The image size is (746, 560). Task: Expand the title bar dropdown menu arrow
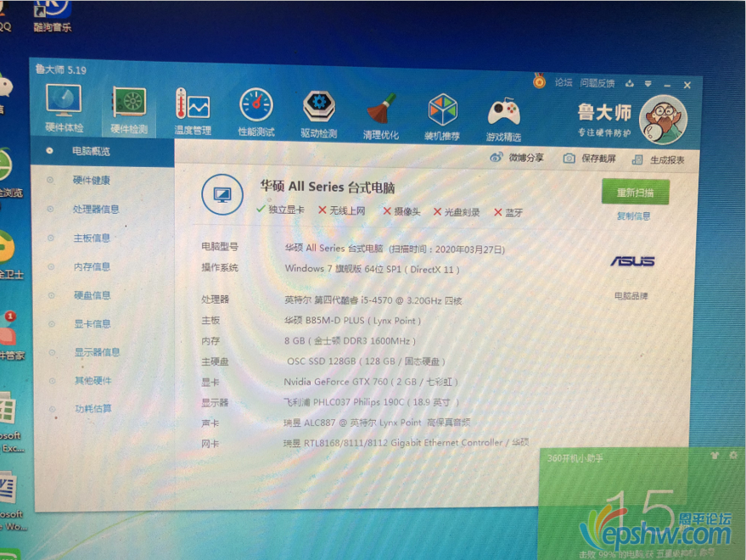[648, 84]
